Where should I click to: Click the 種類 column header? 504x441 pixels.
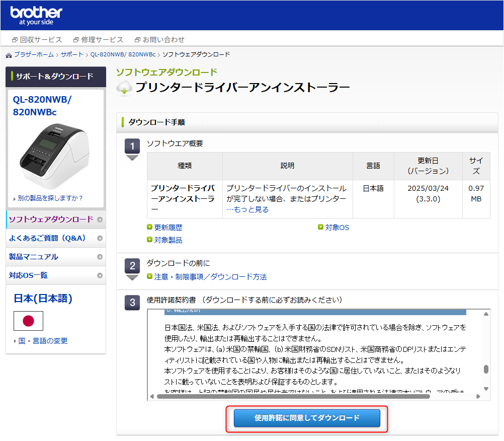tap(185, 166)
